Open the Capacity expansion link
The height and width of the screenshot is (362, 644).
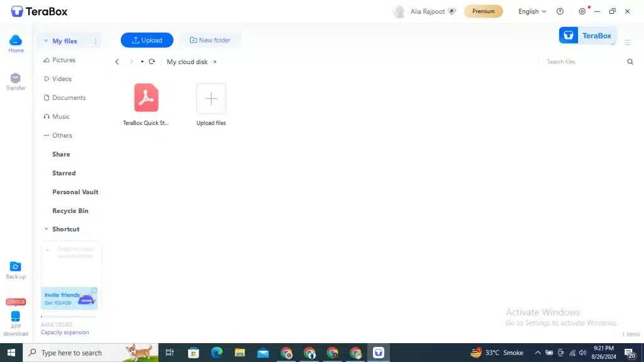(x=65, y=332)
